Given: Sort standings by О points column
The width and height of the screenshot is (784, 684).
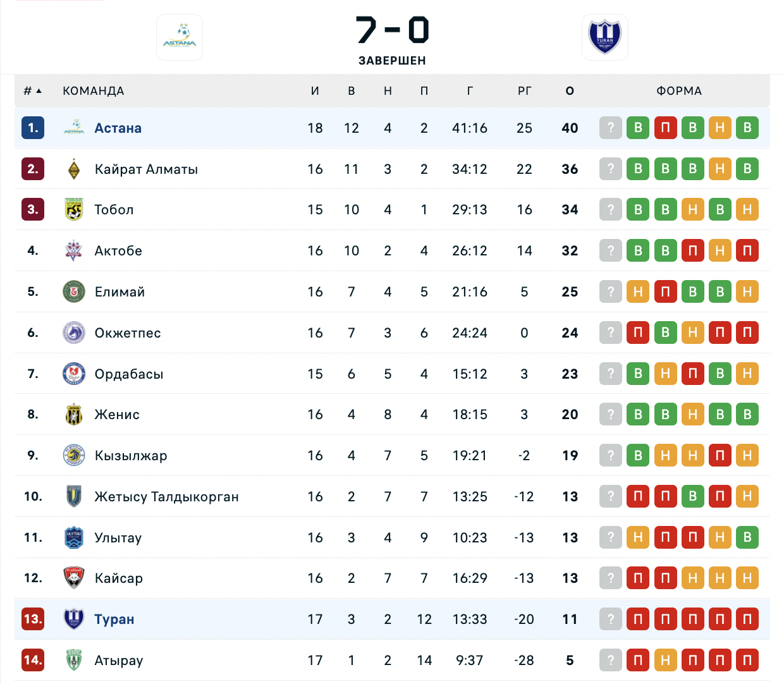Looking at the screenshot, I should click(570, 91).
